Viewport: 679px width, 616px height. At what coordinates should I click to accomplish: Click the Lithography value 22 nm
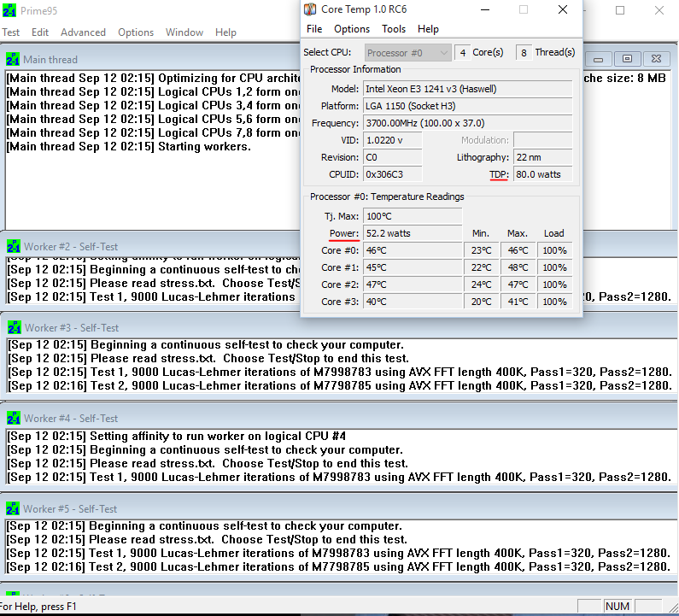(542, 157)
